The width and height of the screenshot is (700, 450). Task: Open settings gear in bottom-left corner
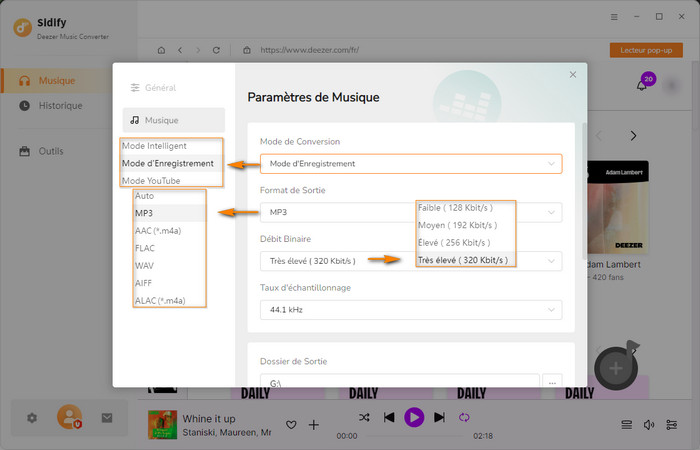tap(32, 418)
